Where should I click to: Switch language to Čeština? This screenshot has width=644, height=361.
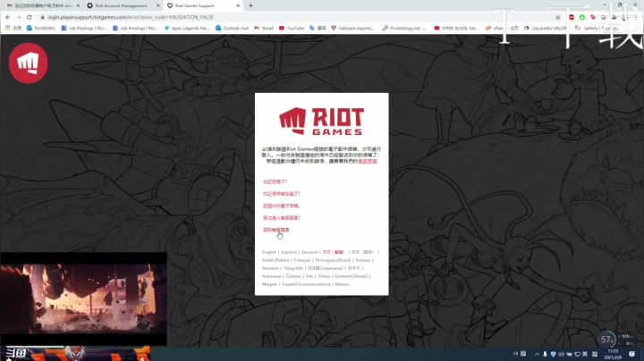pyautogui.click(x=293, y=276)
